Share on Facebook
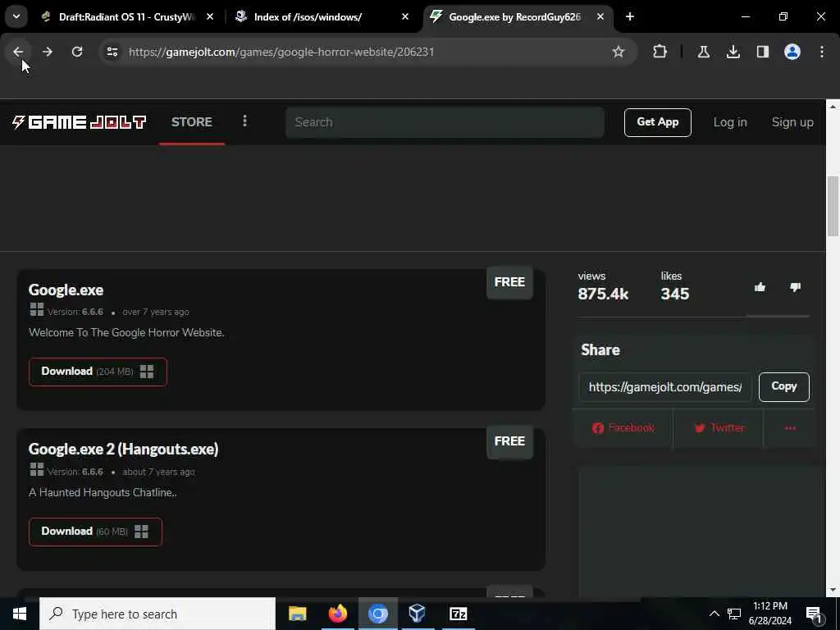 pos(623,427)
